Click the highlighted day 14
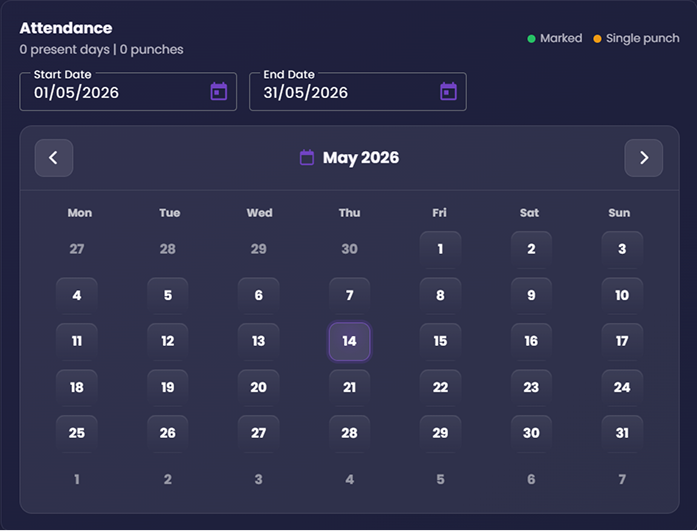 349,341
